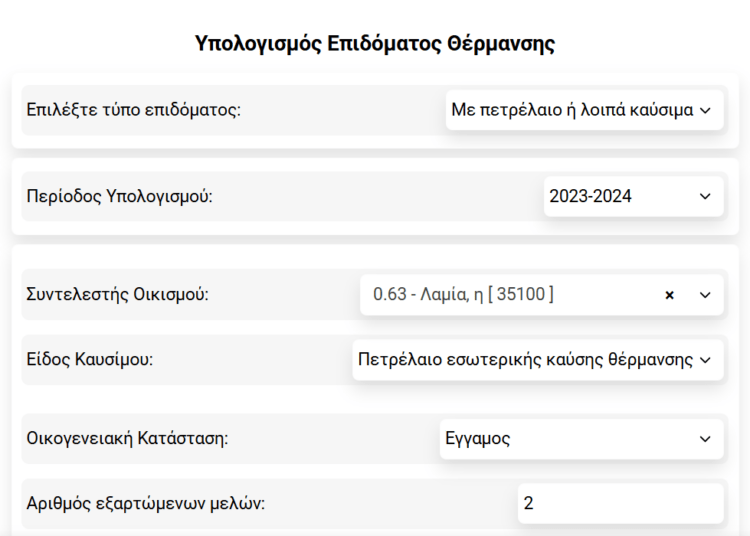Click chevron in the Είδος Καυσίμου selector
The image size is (750, 536).
(x=705, y=359)
